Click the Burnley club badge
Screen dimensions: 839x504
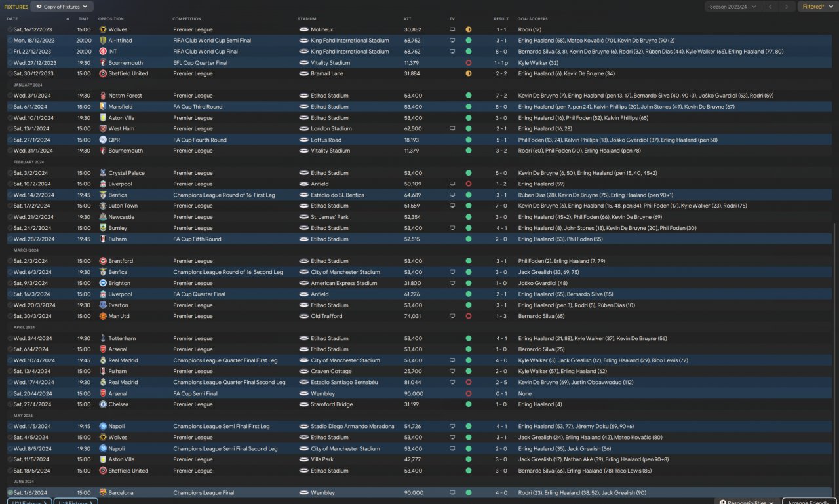click(x=103, y=228)
